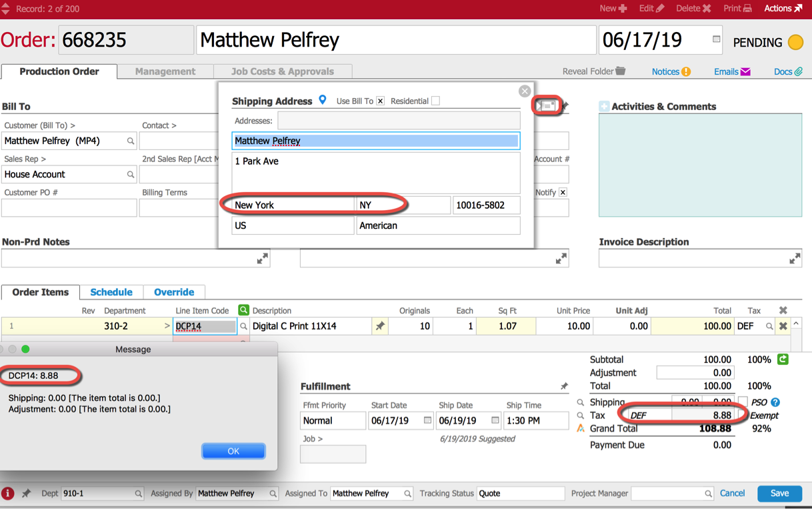Viewport: 812px width, 509px height.
Task: Click the Edit pencil in the top bar
Action: (x=651, y=9)
